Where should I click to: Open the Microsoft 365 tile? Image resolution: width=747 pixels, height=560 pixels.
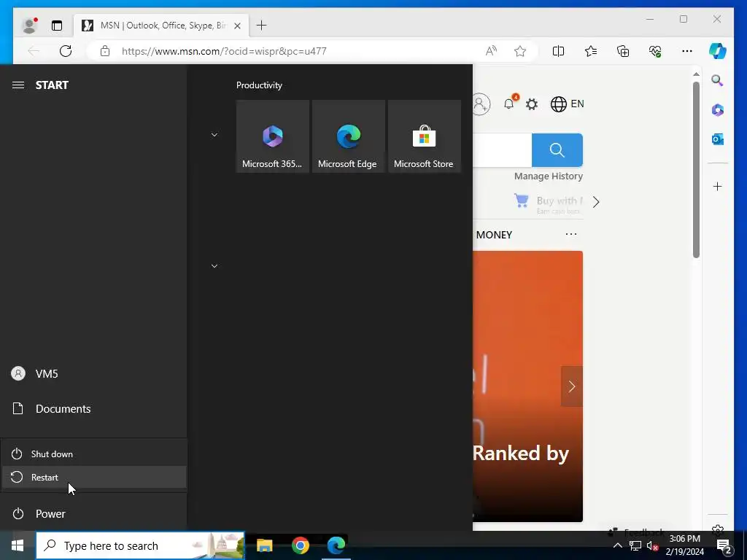click(273, 136)
